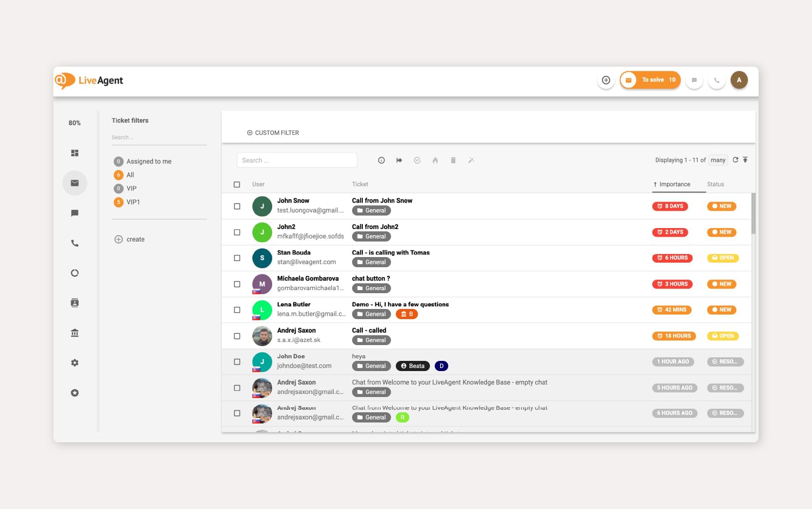Check the John Doe ticket checkbox
The width and height of the screenshot is (812, 509).
237,362
